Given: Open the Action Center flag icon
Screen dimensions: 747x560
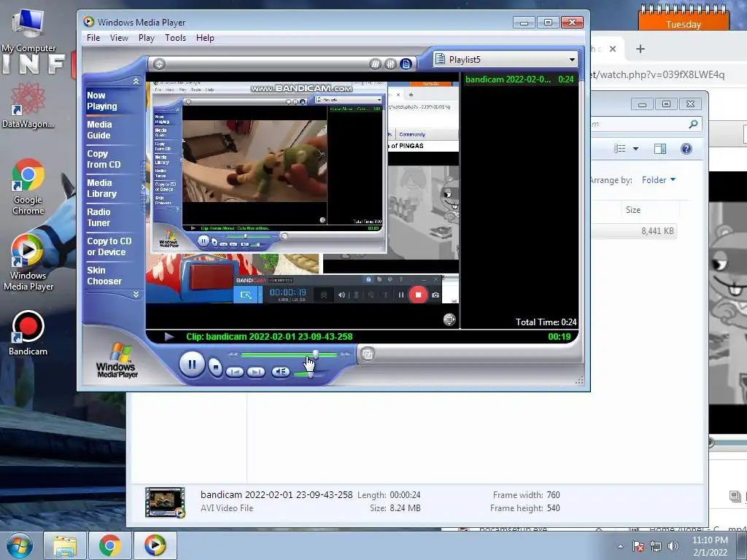Looking at the screenshot, I should (638, 546).
